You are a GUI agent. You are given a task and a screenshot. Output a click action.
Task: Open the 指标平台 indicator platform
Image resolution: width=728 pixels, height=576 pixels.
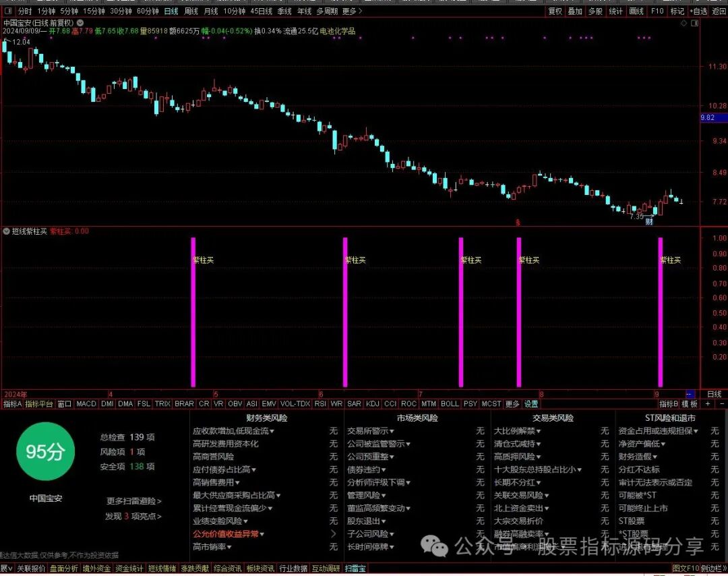(39, 404)
